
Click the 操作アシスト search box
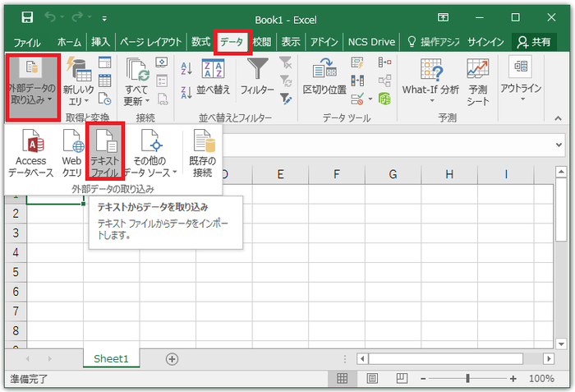434,42
